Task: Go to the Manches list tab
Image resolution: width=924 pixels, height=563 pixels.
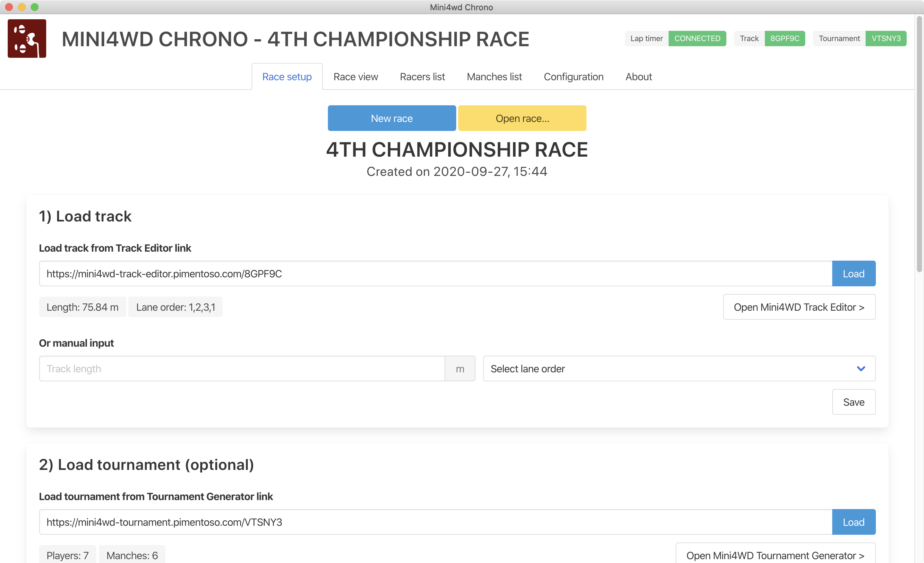Action: click(494, 77)
